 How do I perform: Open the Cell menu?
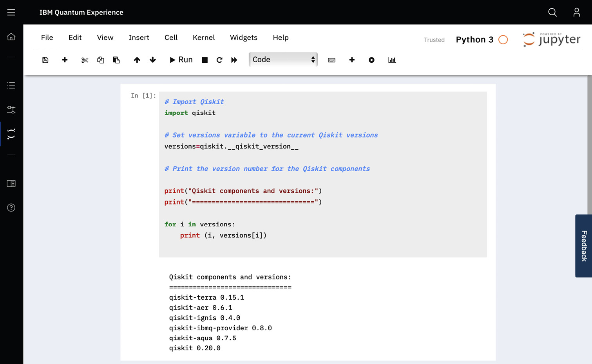(x=171, y=38)
